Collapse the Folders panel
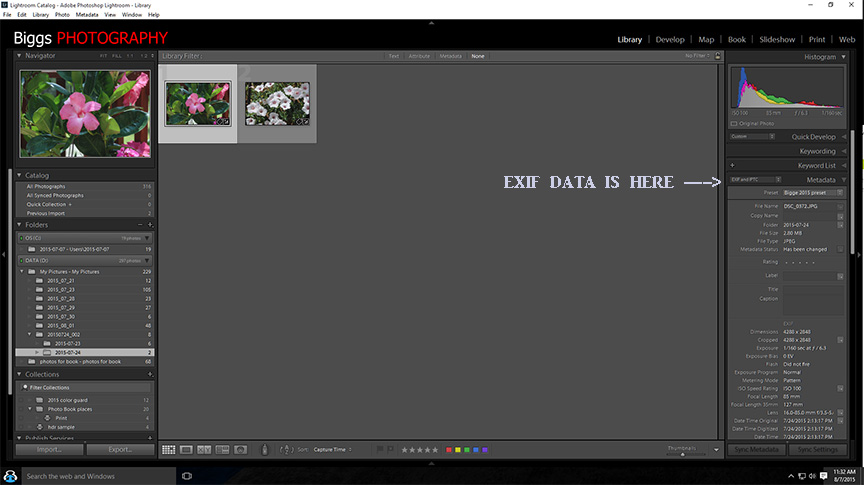 pos(19,225)
